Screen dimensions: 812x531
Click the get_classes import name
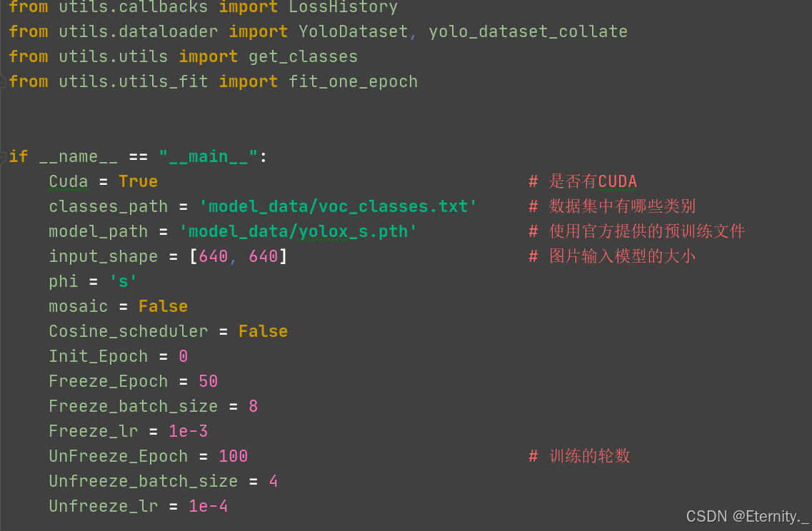coord(303,56)
